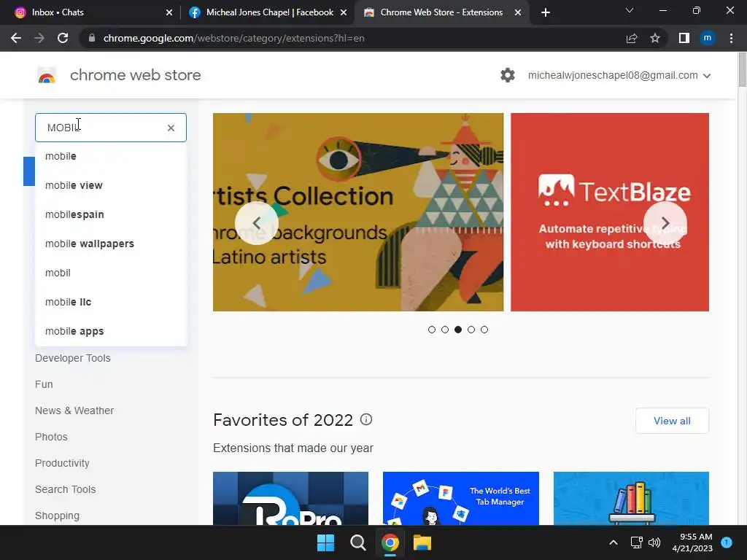747x560 pixels.
Task: Choose 'mobile' search suggestion
Action: pos(111,156)
